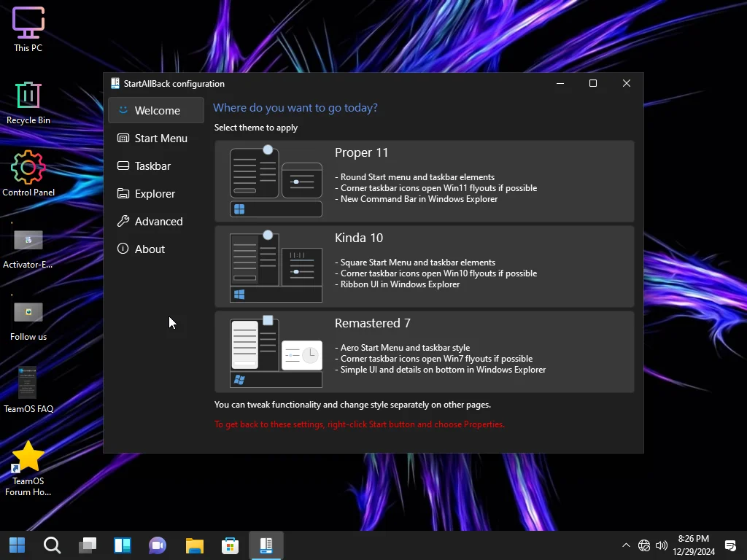
Task: Click StartAllBack title bar app icon
Action: pyautogui.click(x=115, y=83)
